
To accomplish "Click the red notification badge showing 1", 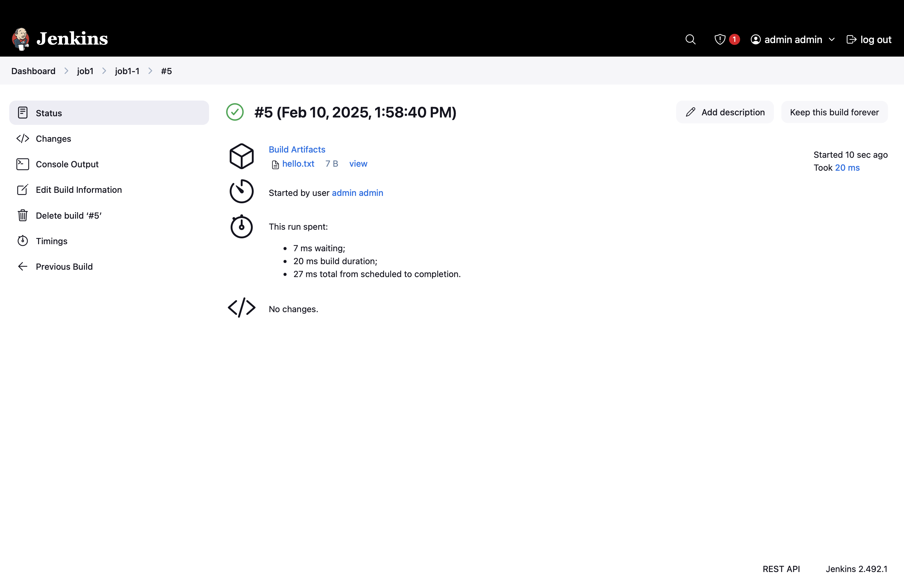I will pyautogui.click(x=734, y=39).
